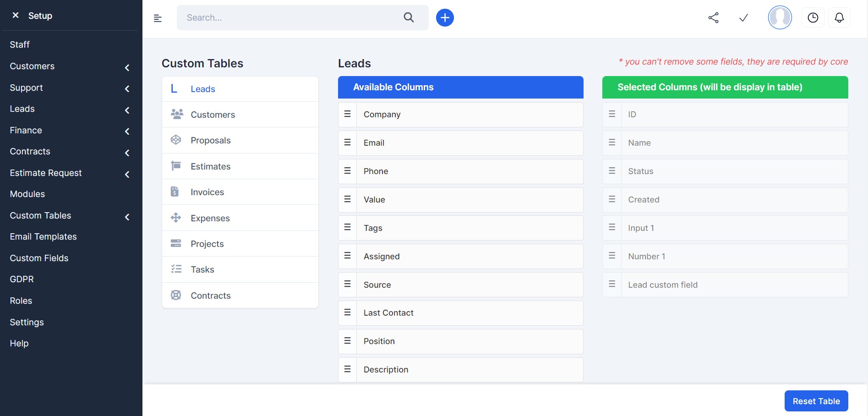This screenshot has height=416, width=868.
Task: Click the Invoices icon in Custom Tables list
Action: click(175, 192)
